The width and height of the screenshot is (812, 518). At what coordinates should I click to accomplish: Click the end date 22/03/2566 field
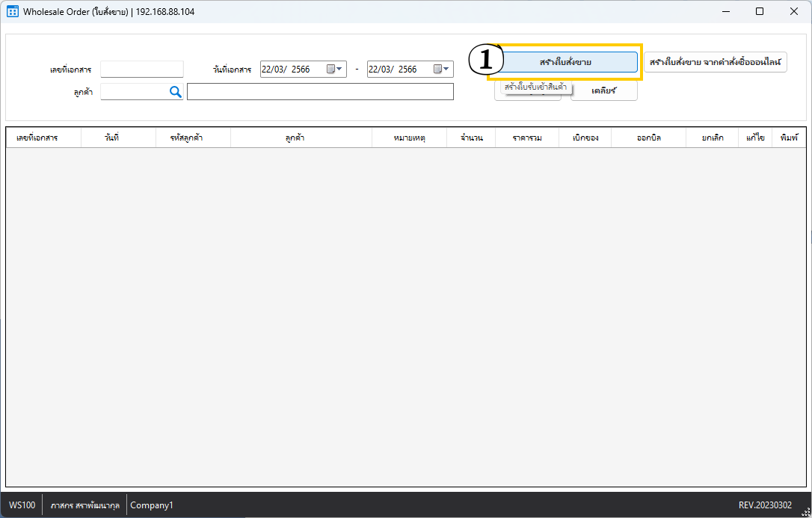click(x=399, y=70)
